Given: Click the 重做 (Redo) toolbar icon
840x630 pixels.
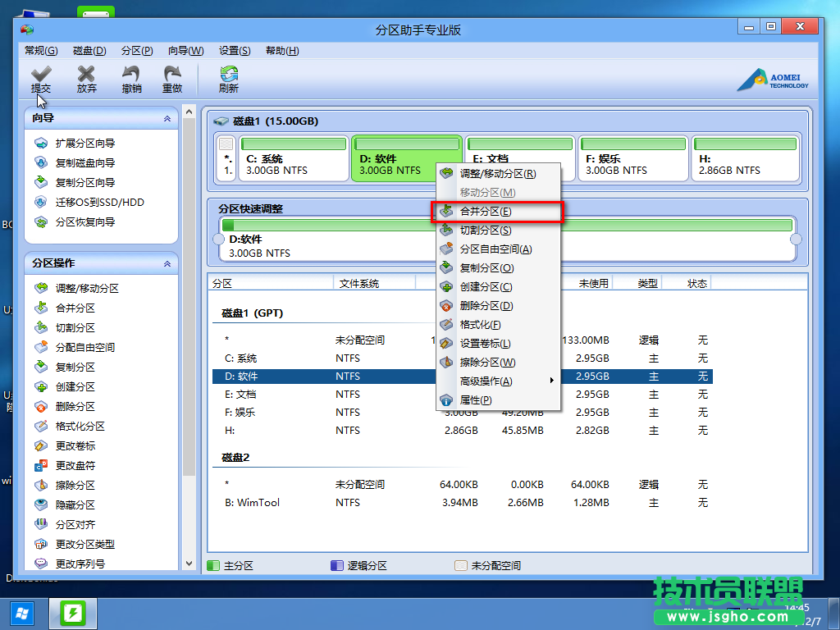Looking at the screenshot, I should tap(172, 79).
